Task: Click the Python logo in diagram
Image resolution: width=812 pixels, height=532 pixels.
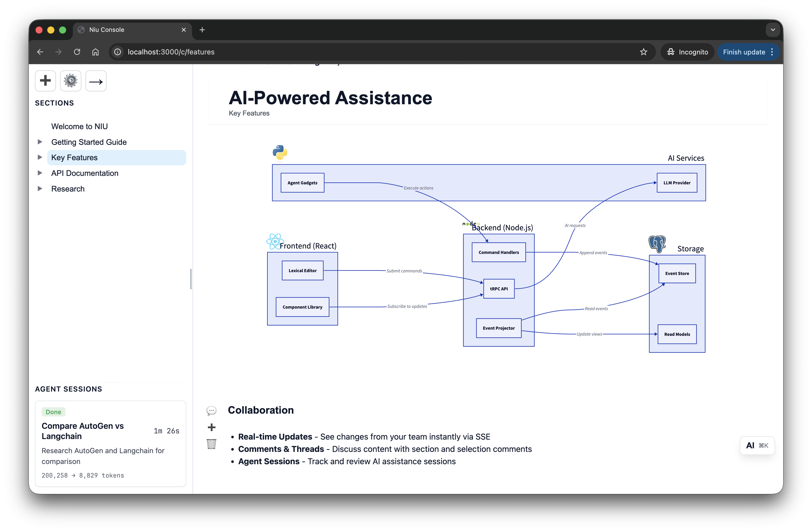Action: click(x=280, y=152)
